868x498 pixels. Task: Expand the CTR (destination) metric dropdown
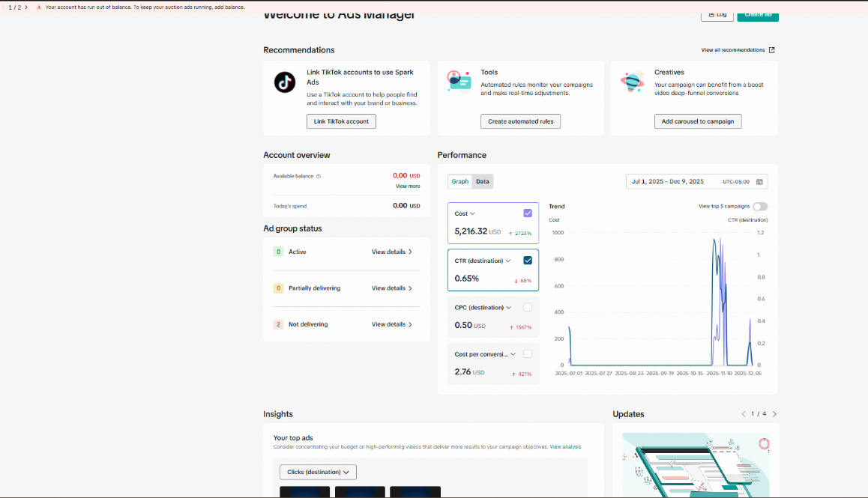[x=508, y=261]
